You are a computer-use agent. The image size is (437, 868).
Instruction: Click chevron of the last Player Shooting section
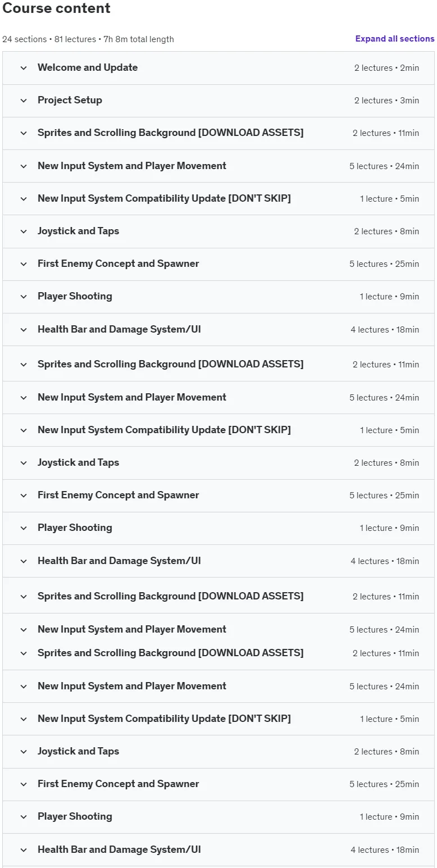[24, 817]
